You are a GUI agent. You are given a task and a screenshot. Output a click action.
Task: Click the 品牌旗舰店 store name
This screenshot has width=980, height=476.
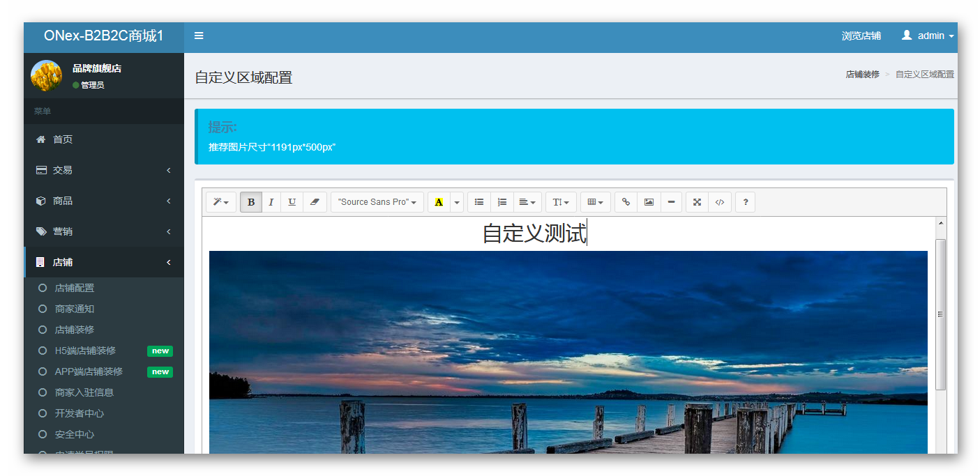point(97,68)
